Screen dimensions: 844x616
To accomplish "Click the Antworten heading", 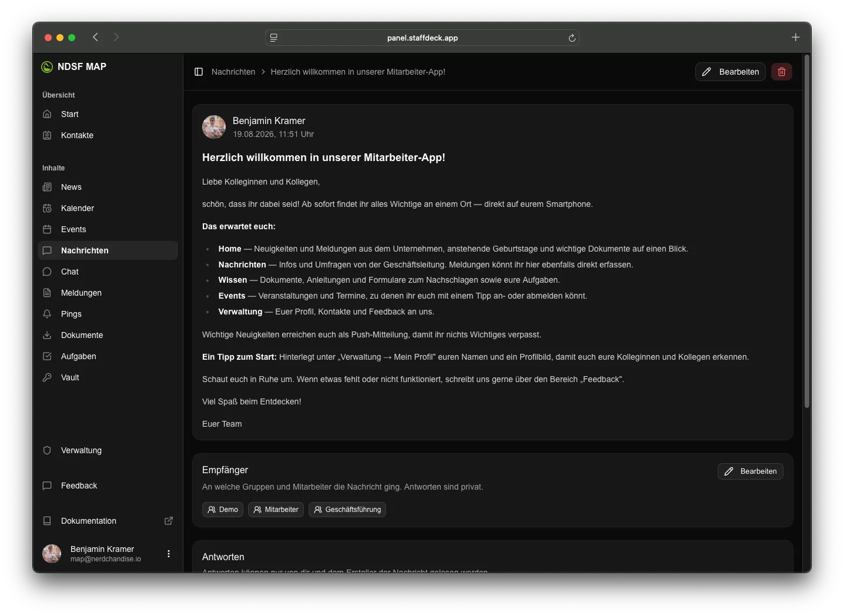I will click(223, 557).
